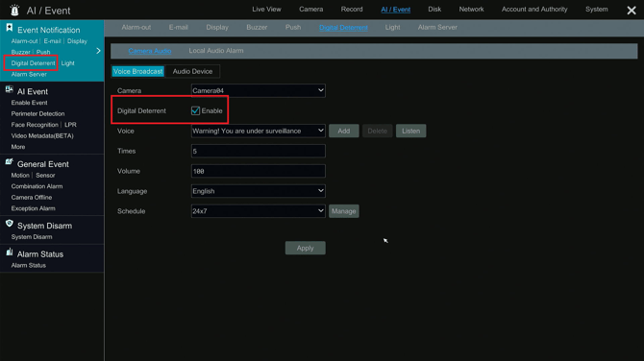Open Exception Alarm in the sidebar

pyautogui.click(x=34, y=208)
